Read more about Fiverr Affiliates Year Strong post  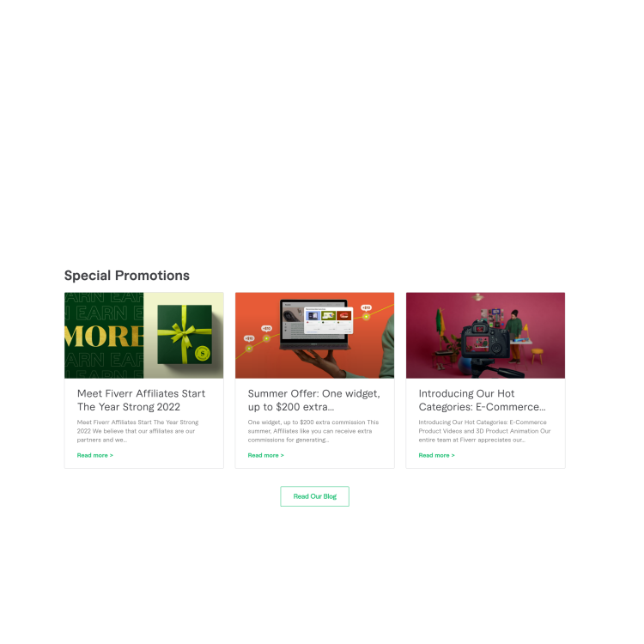click(94, 455)
